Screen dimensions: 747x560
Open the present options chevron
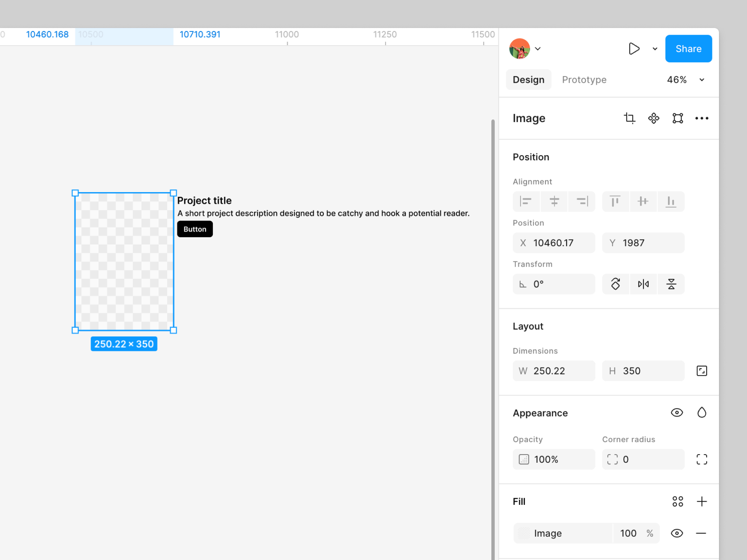[x=655, y=49]
